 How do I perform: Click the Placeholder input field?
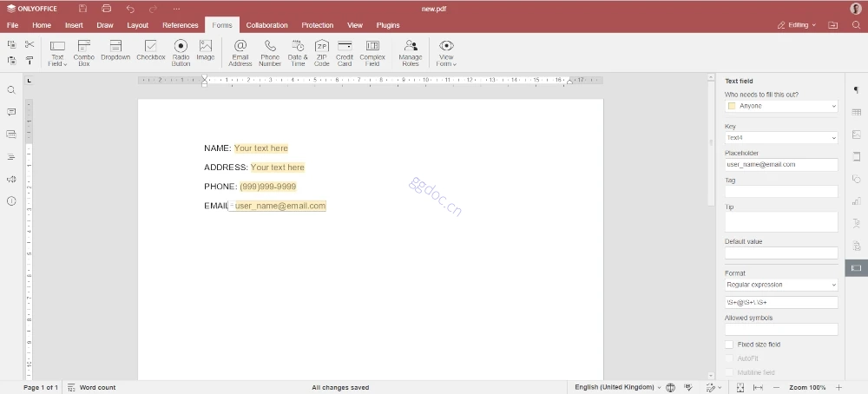pos(781,164)
